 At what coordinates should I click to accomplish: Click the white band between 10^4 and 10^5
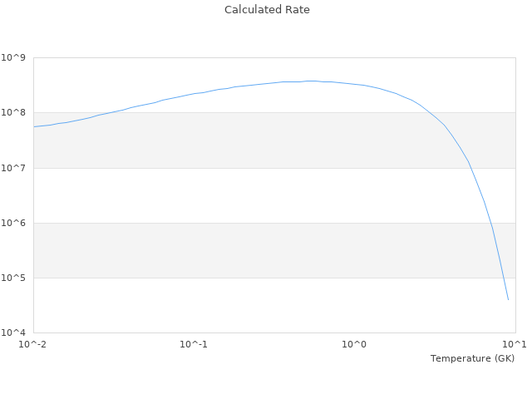(249, 305)
